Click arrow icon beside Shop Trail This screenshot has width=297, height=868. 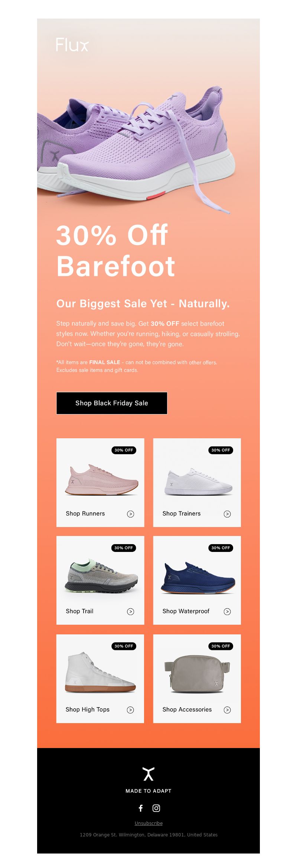tap(131, 611)
